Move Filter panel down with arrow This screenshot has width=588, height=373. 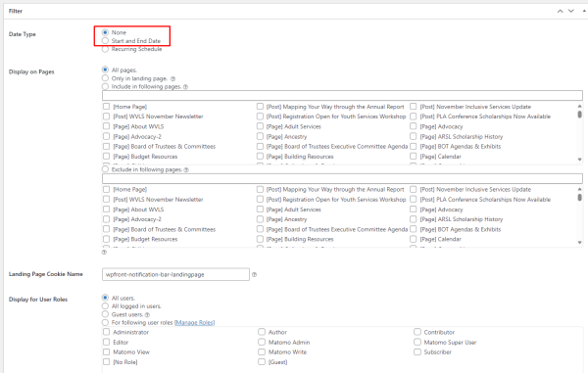[x=571, y=11]
